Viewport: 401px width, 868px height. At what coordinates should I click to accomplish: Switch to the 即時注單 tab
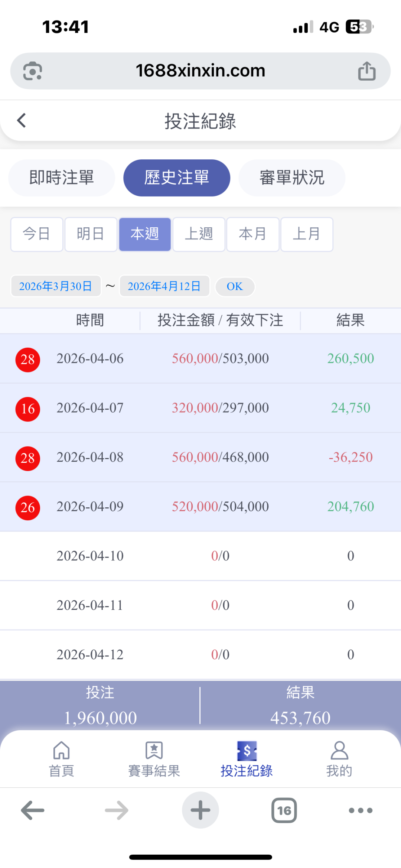pyautogui.click(x=62, y=178)
